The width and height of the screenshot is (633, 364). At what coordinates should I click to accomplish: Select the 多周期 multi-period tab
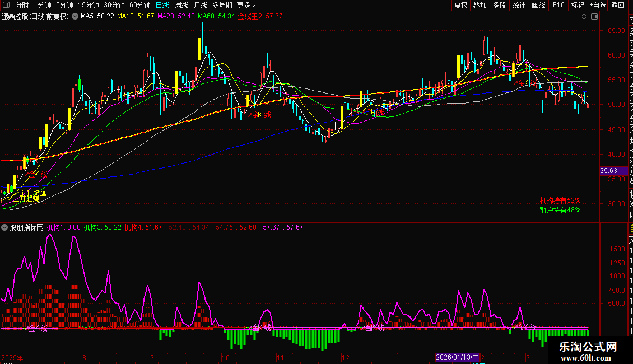click(x=222, y=5)
